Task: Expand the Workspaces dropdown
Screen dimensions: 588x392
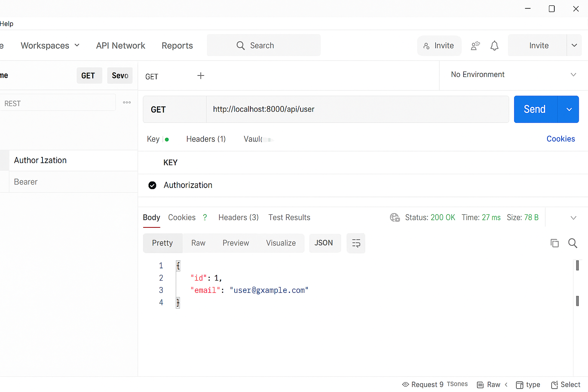Action: (x=50, y=45)
